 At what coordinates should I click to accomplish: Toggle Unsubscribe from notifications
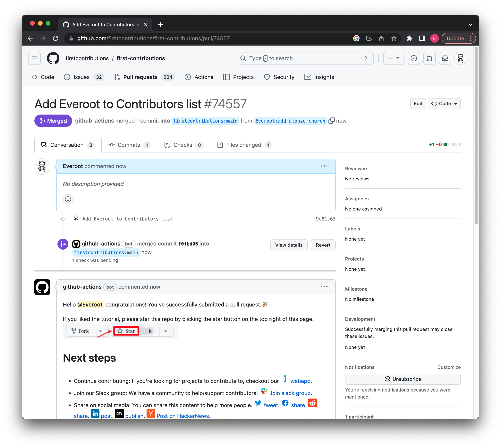coord(403,379)
